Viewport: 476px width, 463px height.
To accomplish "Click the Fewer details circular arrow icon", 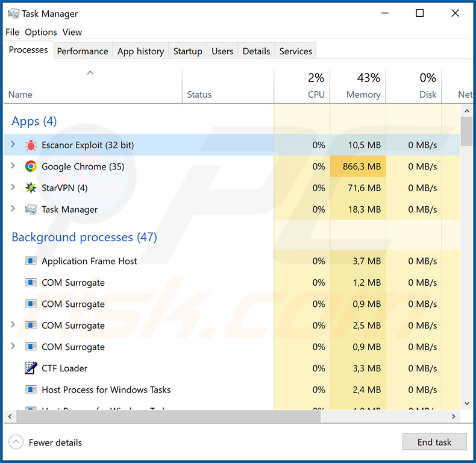I will tap(16, 443).
